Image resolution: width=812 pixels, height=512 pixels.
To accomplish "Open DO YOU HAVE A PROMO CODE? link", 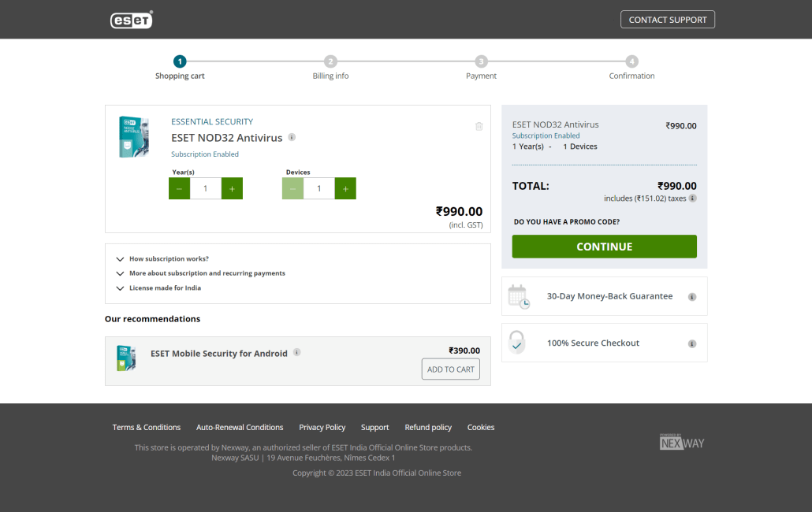I will (567, 222).
